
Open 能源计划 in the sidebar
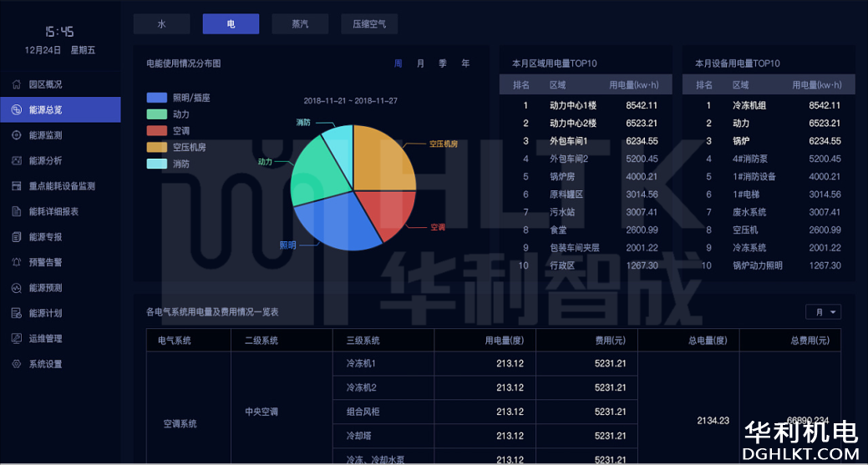click(x=45, y=313)
